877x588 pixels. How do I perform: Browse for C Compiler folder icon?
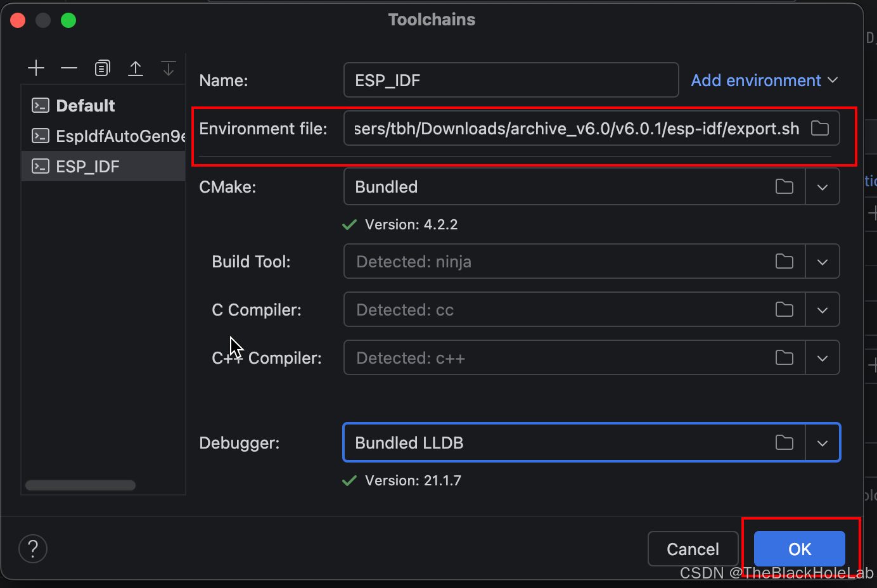point(784,309)
